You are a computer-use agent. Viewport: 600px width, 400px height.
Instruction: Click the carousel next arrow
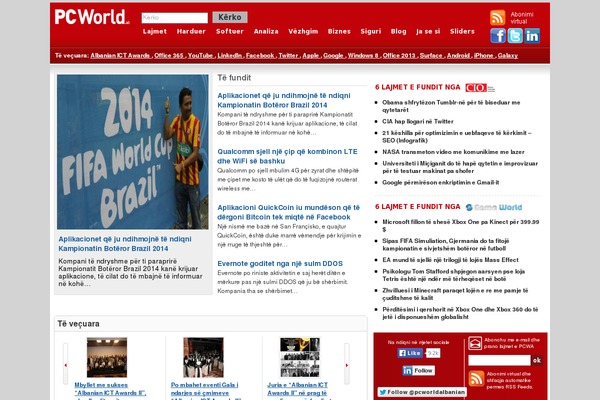tap(347, 364)
